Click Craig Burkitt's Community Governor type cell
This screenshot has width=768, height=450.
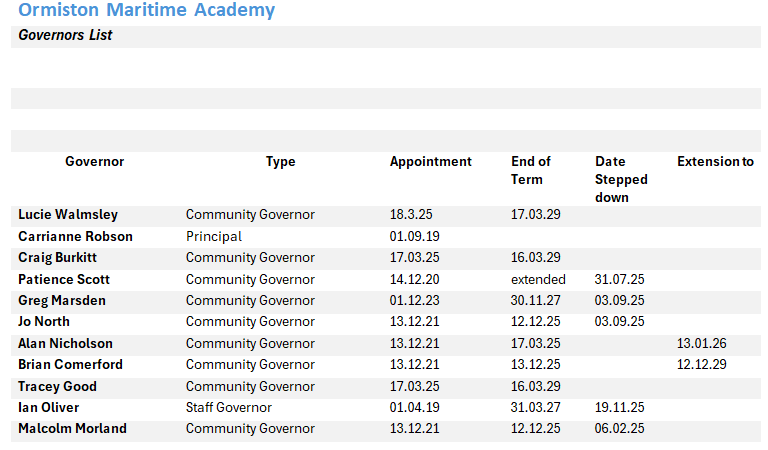coord(250,258)
